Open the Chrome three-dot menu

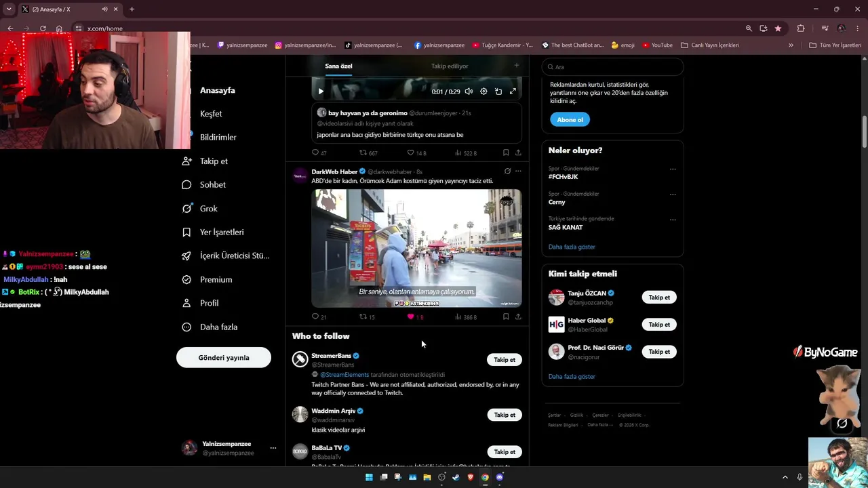(858, 28)
